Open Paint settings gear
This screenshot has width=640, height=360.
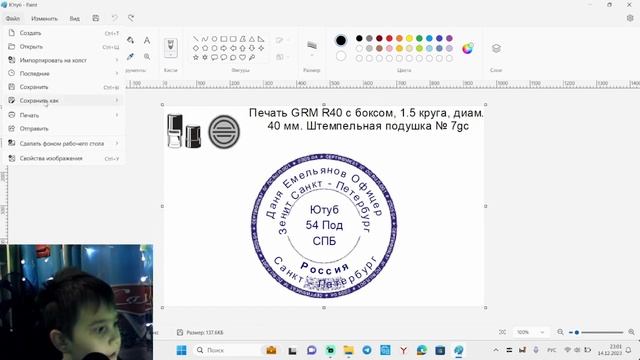click(630, 18)
